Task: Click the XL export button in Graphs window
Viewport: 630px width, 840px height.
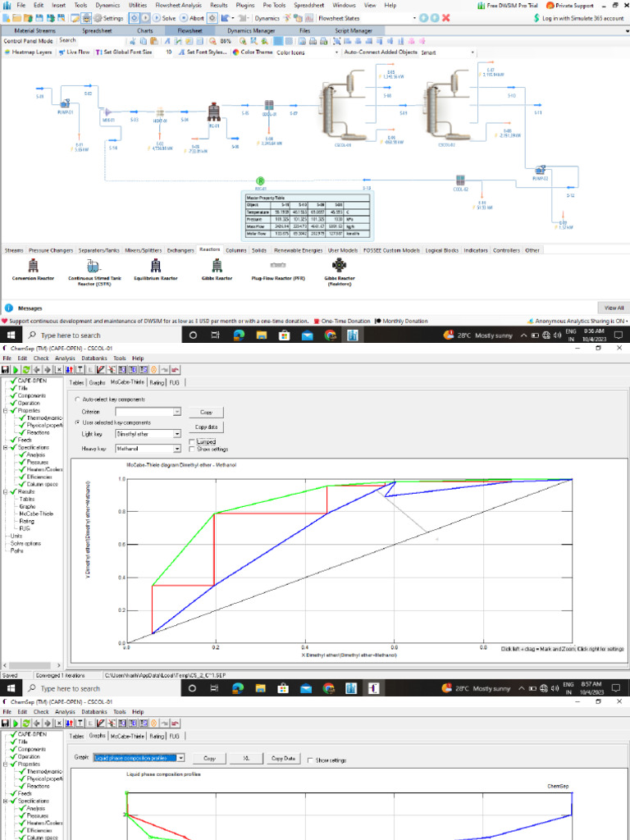Action: point(246,759)
